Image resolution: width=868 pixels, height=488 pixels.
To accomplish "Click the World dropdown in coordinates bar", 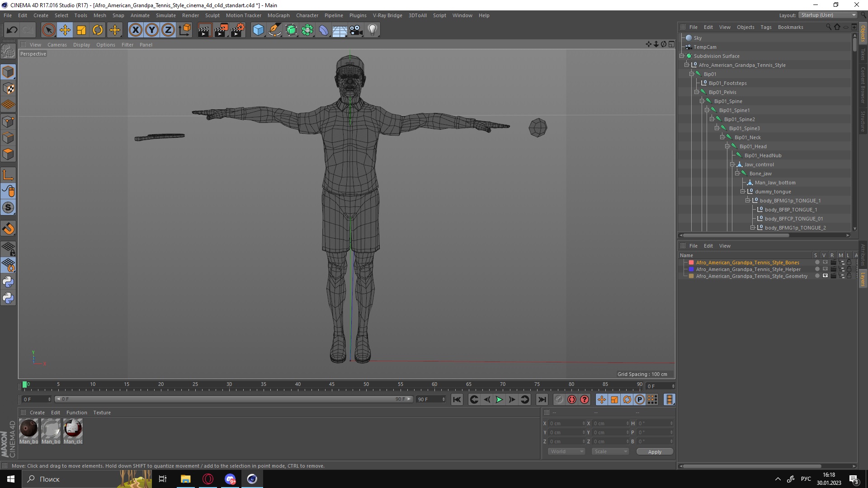I will (x=564, y=451).
